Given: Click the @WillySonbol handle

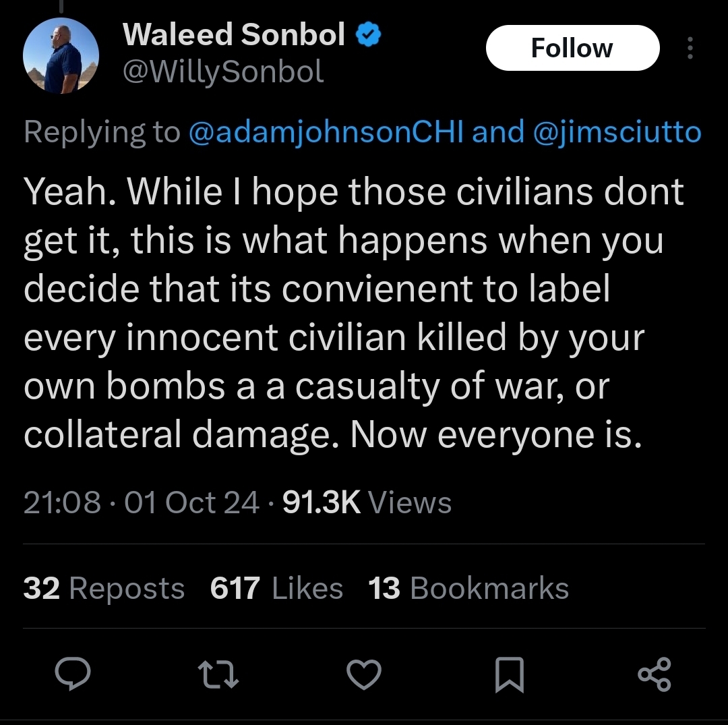Looking at the screenshot, I should tap(223, 72).
